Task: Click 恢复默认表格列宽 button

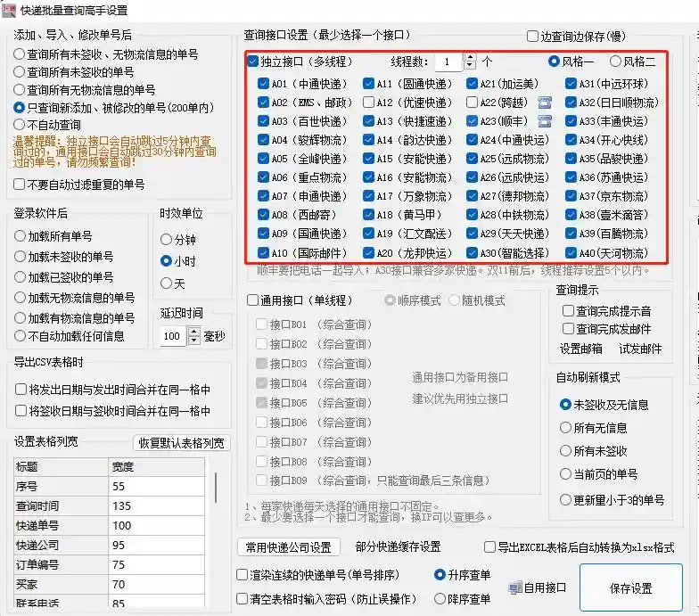Action: tap(181, 443)
